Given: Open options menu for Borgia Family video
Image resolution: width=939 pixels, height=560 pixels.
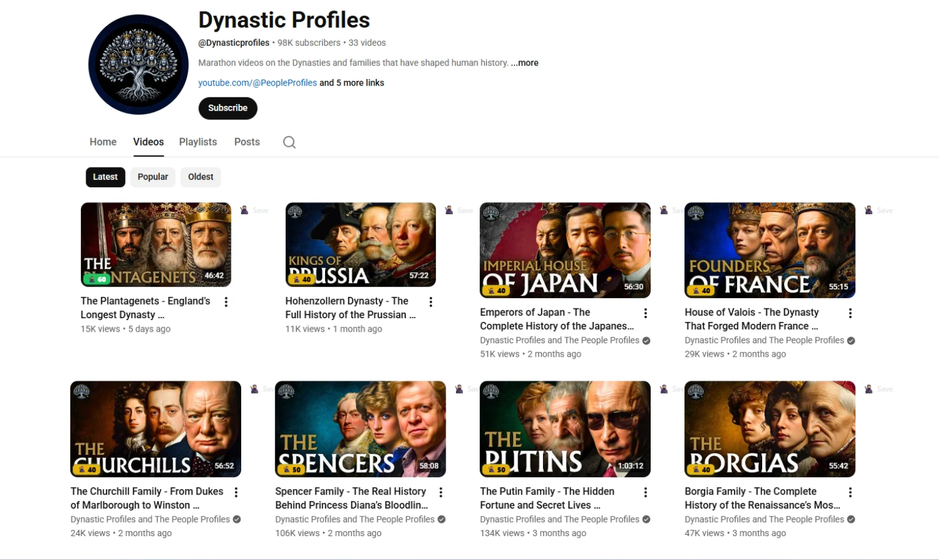Looking at the screenshot, I should (850, 492).
